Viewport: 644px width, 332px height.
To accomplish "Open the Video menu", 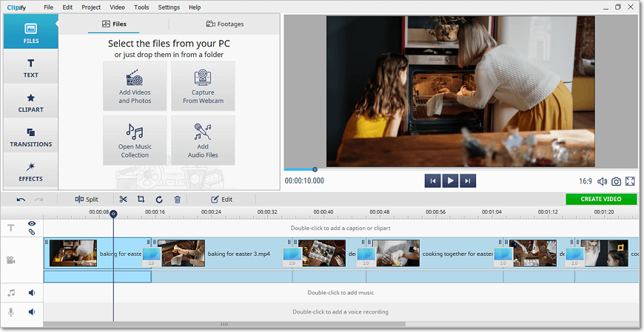I will [118, 7].
